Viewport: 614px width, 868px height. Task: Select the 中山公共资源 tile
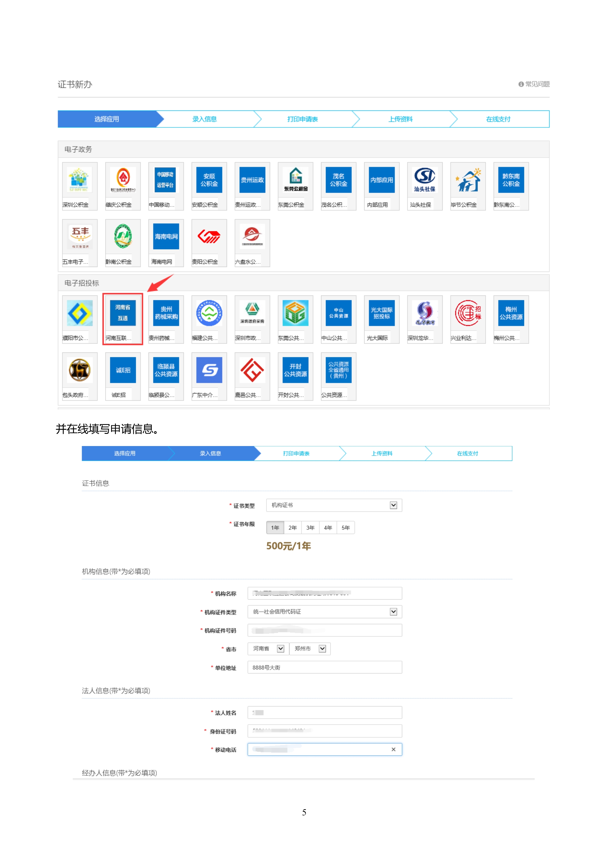[338, 320]
